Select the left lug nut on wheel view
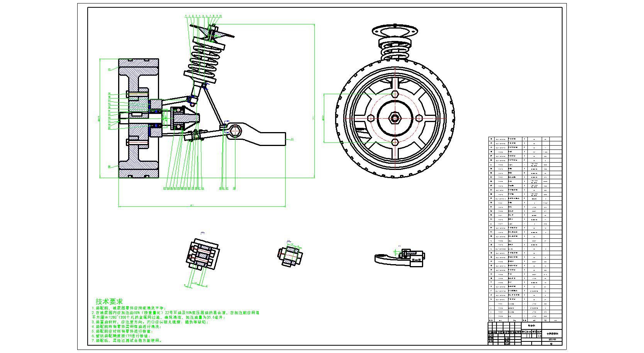 tap(370, 118)
